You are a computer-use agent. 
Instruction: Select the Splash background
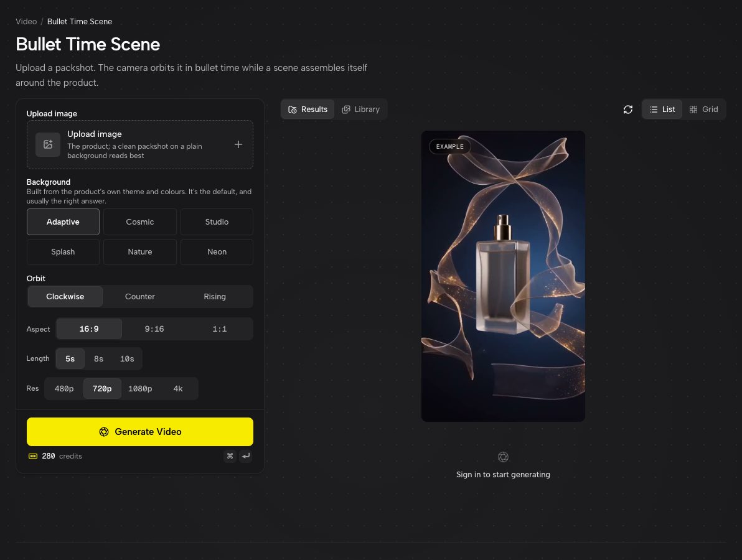pos(63,251)
